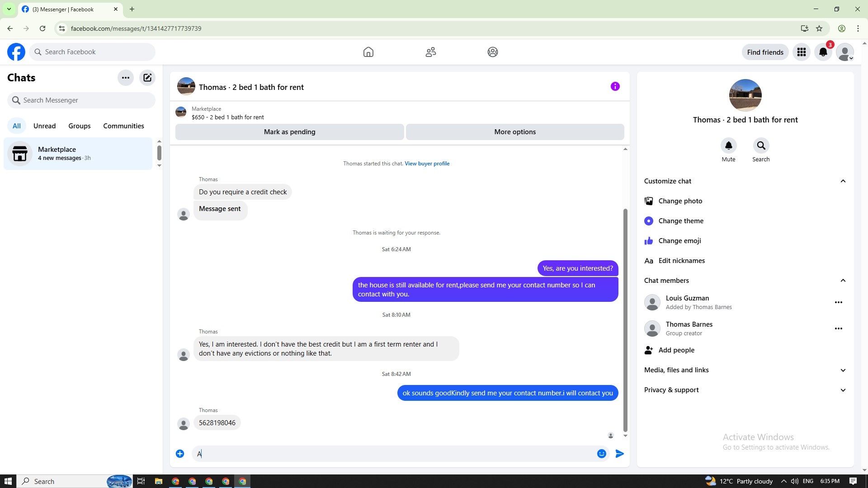
Task: Search in conversation magnifier icon
Action: [761, 145]
